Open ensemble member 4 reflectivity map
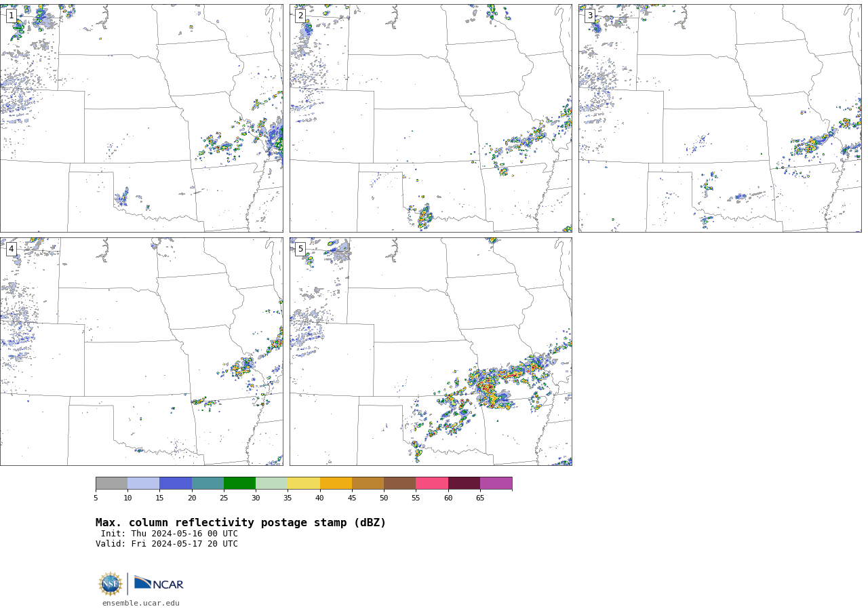Viewport: 868px width, 611px height. click(141, 351)
